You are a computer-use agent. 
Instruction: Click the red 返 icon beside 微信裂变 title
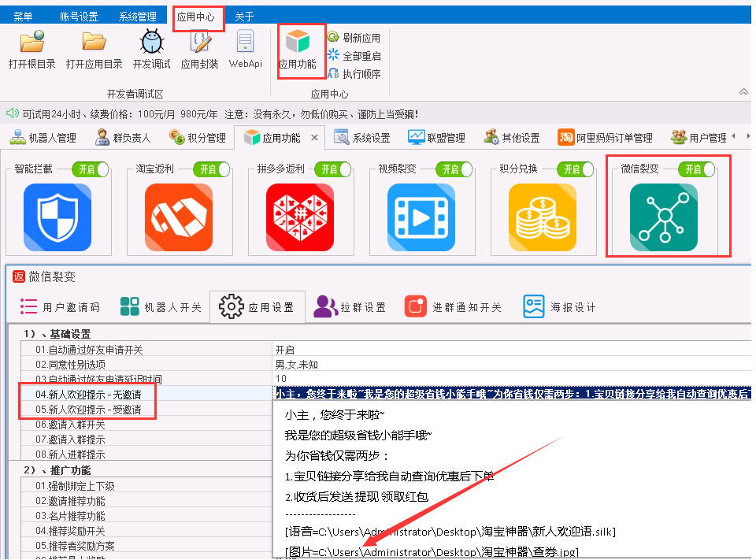(19, 276)
